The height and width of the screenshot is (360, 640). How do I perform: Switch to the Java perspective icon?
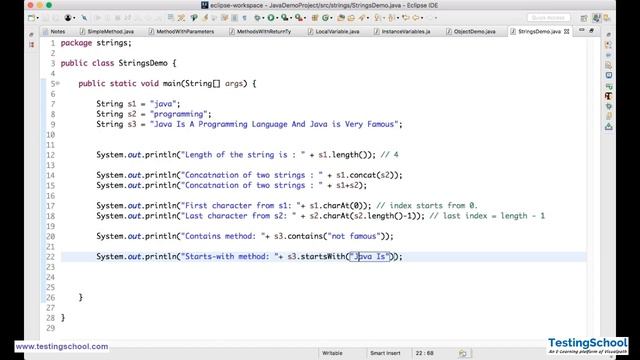point(596,18)
